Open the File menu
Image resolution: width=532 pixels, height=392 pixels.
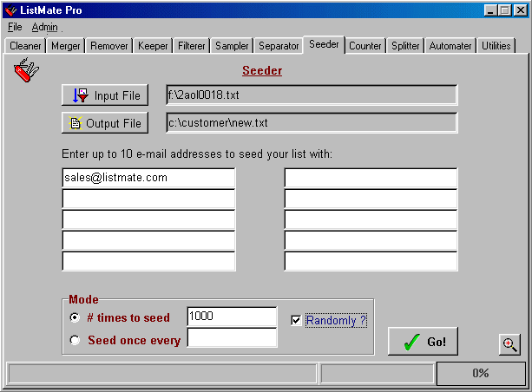(x=15, y=27)
